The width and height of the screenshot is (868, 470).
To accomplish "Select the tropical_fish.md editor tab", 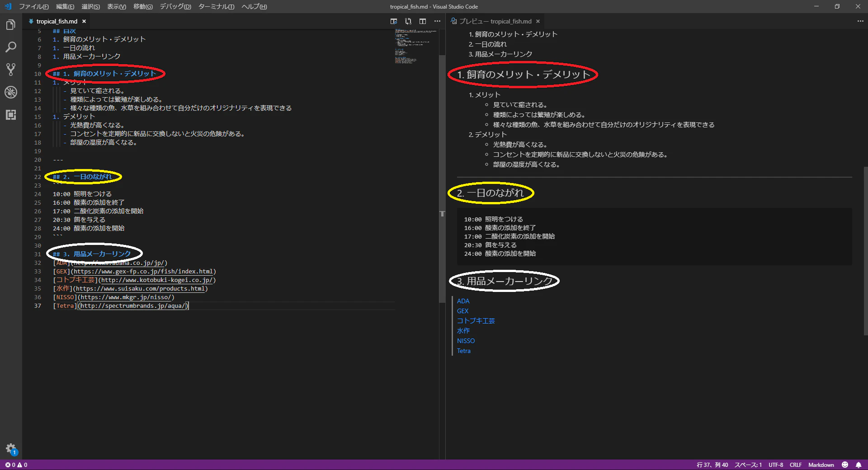I will coord(56,21).
